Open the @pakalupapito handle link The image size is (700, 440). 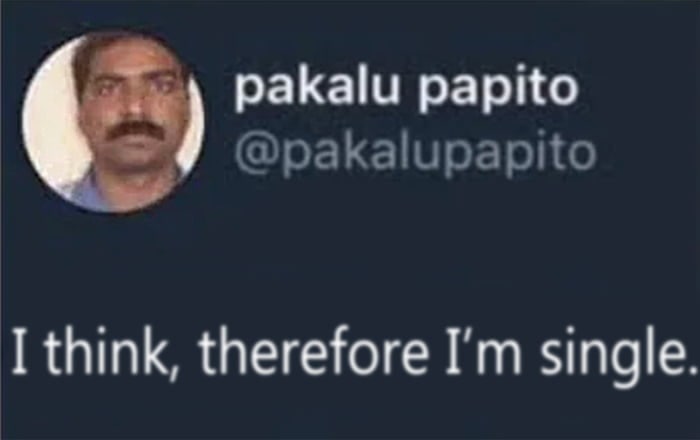[415, 152]
